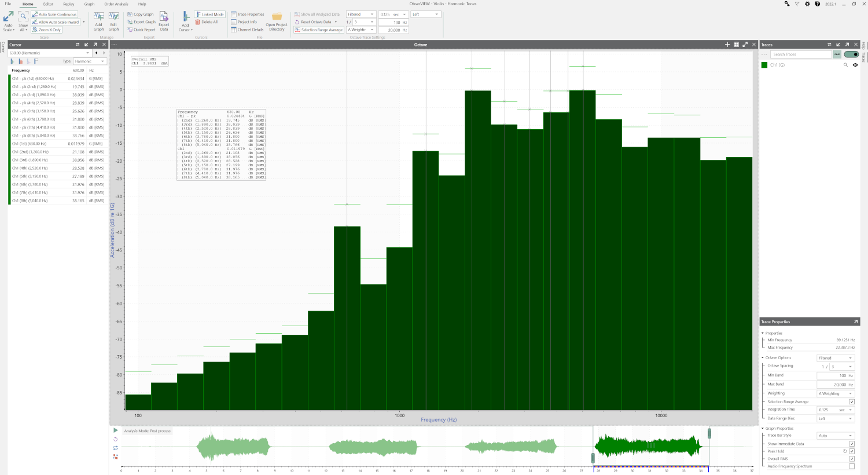Click the Auto Scale arrows icon
This screenshot has height=475, width=868.
click(x=8, y=17)
